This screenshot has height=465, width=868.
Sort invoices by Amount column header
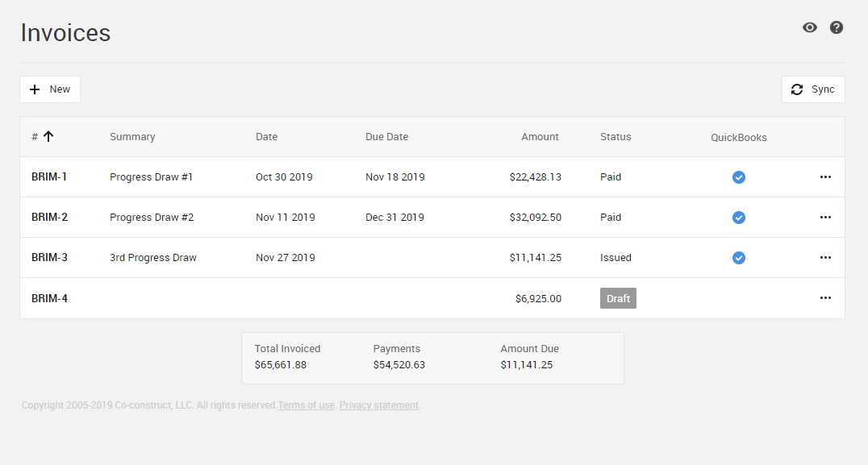540,137
